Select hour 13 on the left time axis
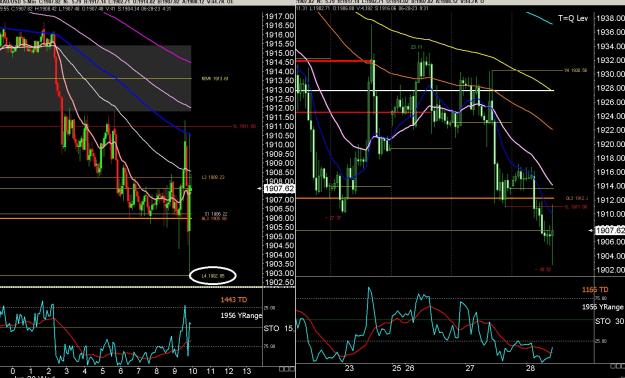This screenshot has width=625, height=378. coord(247,371)
